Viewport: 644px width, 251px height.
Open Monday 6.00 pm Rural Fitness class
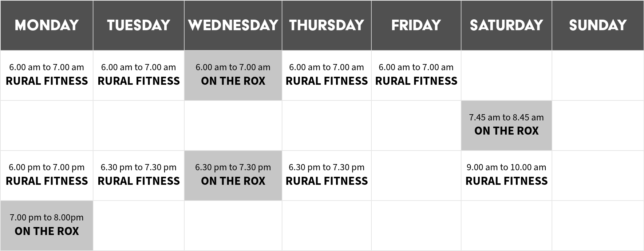point(47,175)
